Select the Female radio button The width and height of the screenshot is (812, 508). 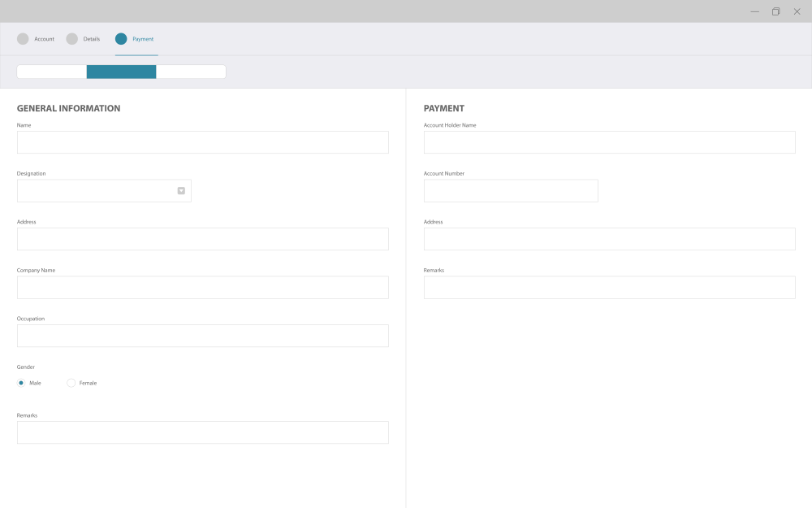[x=71, y=383]
